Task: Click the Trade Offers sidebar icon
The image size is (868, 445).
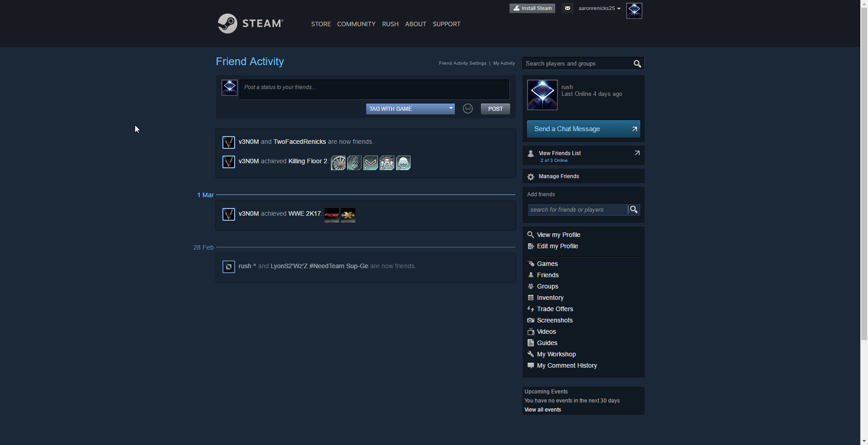Action: pyautogui.click(x=531, y=309)
